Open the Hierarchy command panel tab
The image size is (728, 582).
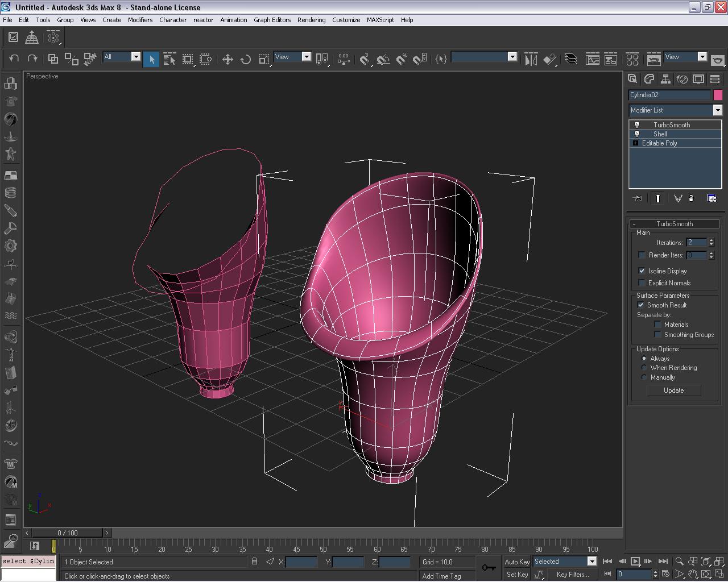(665, 79)
